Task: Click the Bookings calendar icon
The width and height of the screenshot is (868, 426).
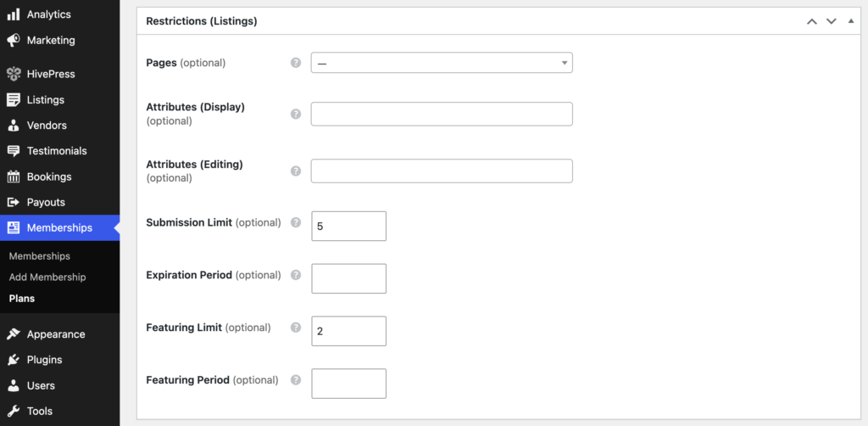Action: tap(14, 177)
